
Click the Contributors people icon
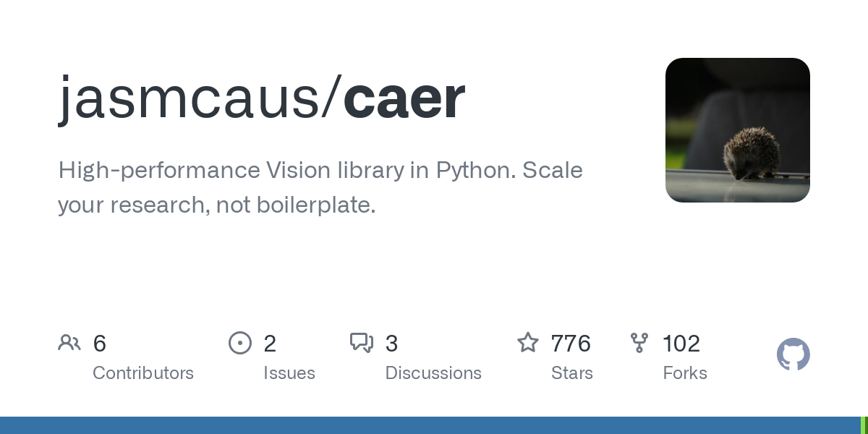pyautogui.click(x=69, y=343)
